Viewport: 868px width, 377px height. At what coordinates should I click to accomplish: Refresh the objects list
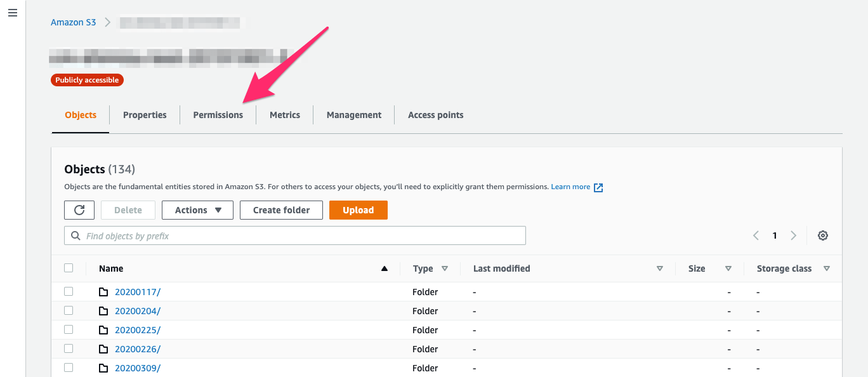click(79, 209)
